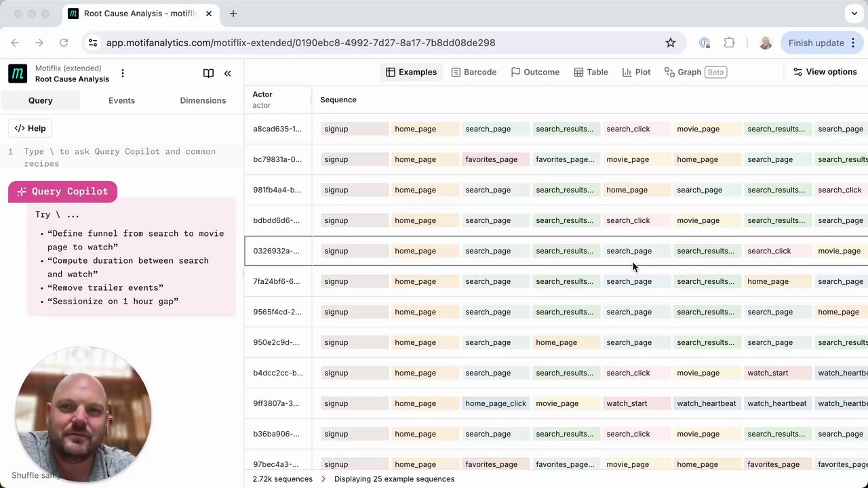Screen dimensions: 868x488
Task: Click the Query Copilot button
Action: [62, 192]
